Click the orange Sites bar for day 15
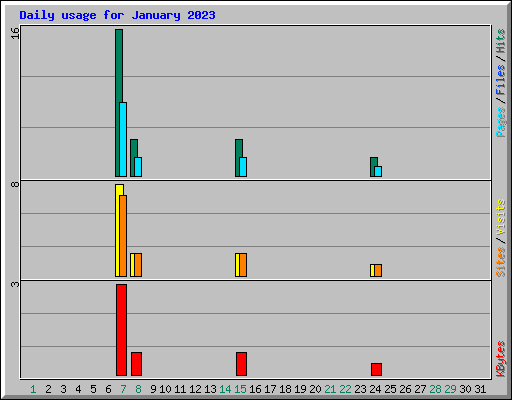 coord(243,265)
